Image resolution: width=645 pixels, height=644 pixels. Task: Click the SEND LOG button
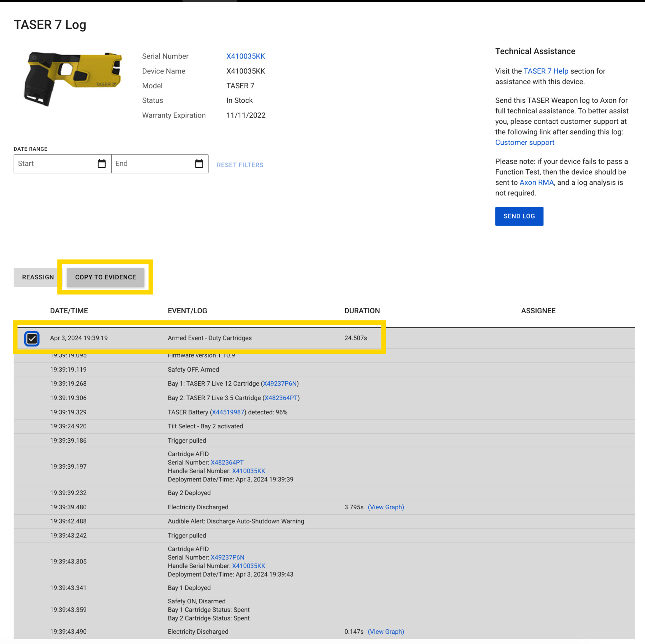click(519, 216)
